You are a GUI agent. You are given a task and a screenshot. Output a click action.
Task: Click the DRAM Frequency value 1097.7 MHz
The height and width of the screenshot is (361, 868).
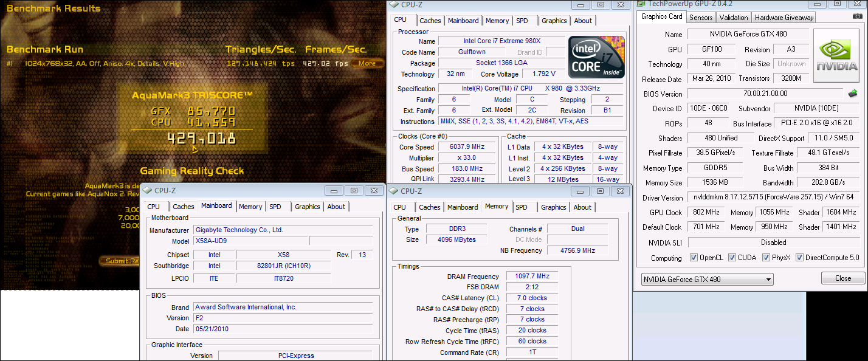click(x=532, y=276)
